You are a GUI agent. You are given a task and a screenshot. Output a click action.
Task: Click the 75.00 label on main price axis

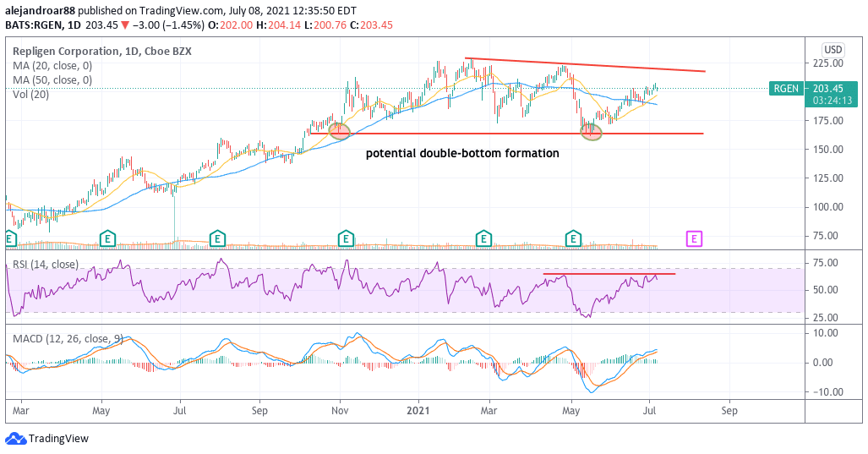827,236
